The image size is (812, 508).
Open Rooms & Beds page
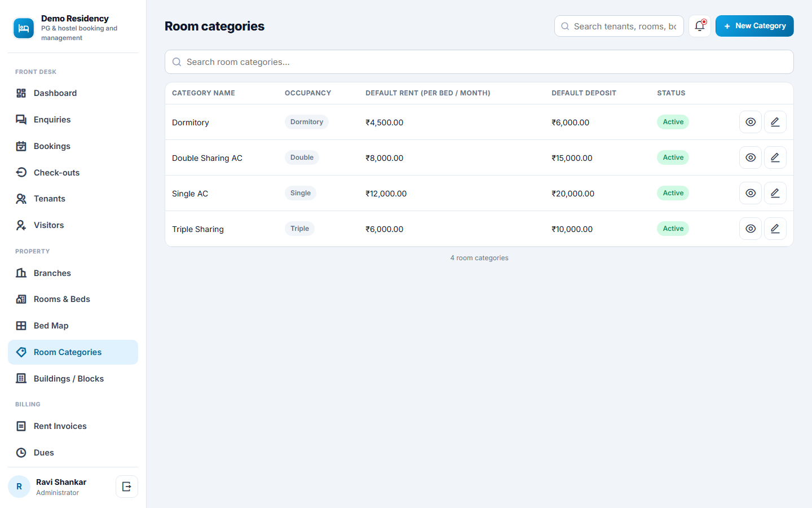(x=73, y=299)
